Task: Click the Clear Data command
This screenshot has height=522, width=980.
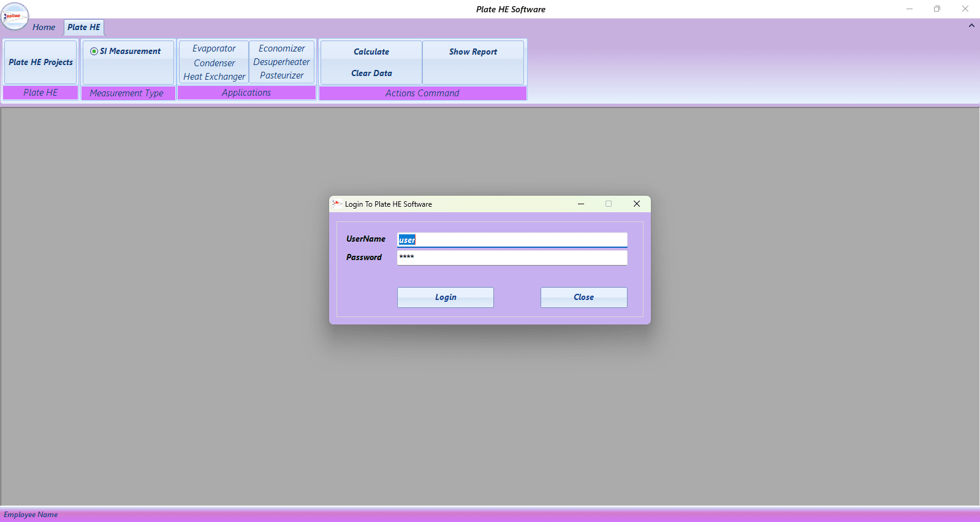Action: [371, 73]
